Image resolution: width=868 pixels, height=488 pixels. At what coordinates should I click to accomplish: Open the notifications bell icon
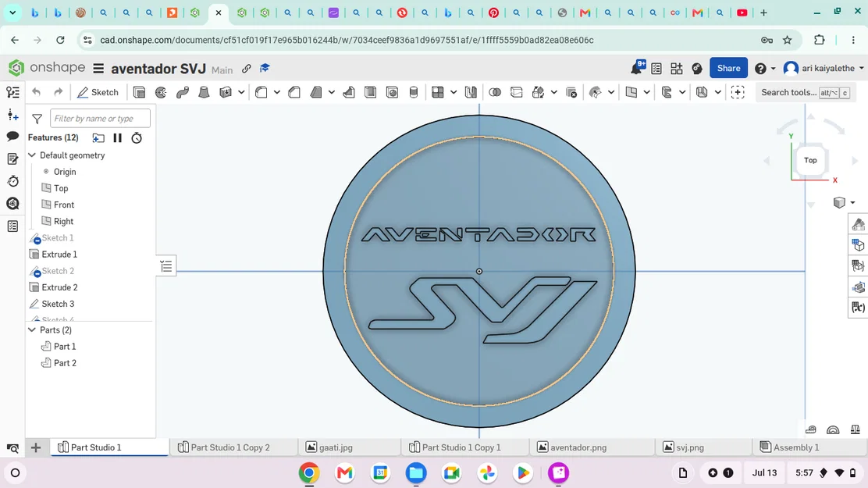tap(637, 68)
